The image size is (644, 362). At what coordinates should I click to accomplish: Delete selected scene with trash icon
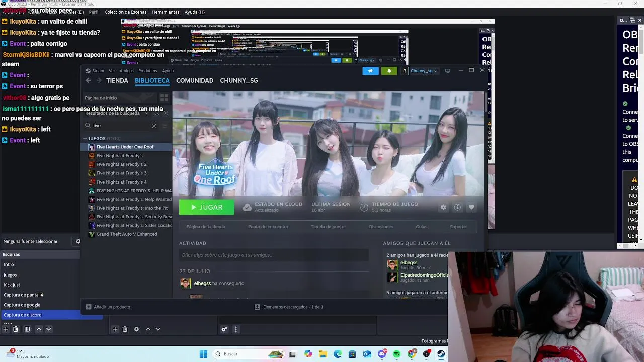[x=16, y=329]
